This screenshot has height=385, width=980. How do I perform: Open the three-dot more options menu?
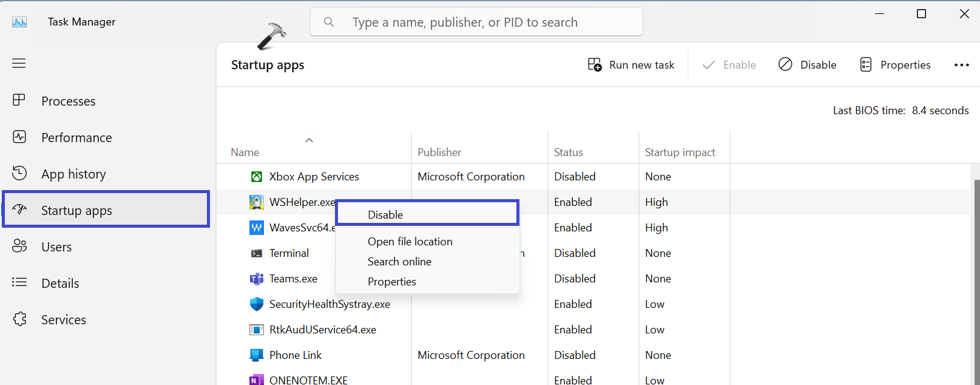(961, 65)
